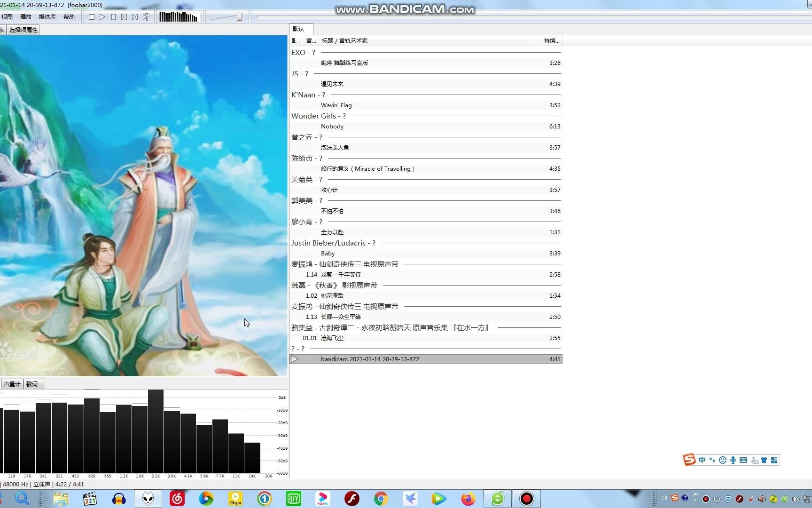The height and width of the screenshot is (508, 812).
Task: Open the Youku taskbar icon
Action: coord(323,499)
